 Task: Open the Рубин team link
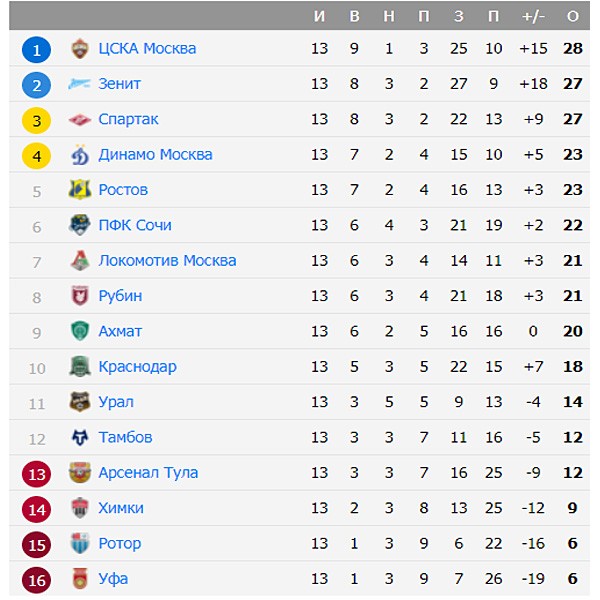click(120, 296)
